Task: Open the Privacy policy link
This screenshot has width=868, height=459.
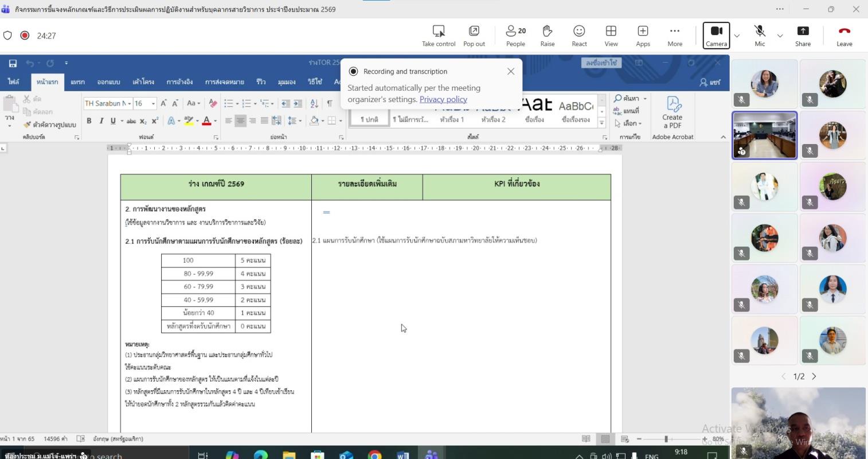Action: pos(443,99)
